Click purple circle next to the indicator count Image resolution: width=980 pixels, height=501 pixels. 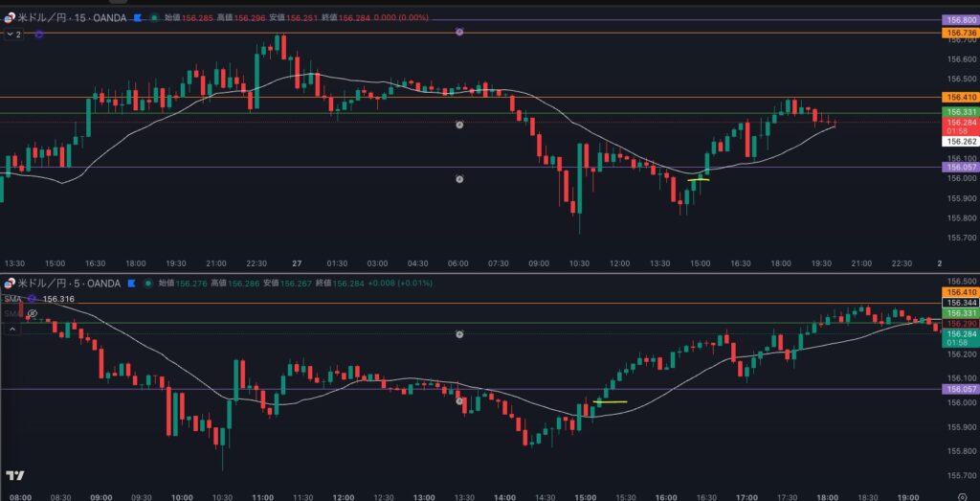39,34
